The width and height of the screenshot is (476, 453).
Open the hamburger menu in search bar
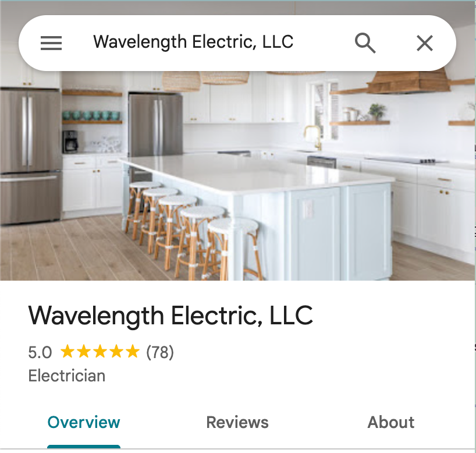click(x=51, y=43)
